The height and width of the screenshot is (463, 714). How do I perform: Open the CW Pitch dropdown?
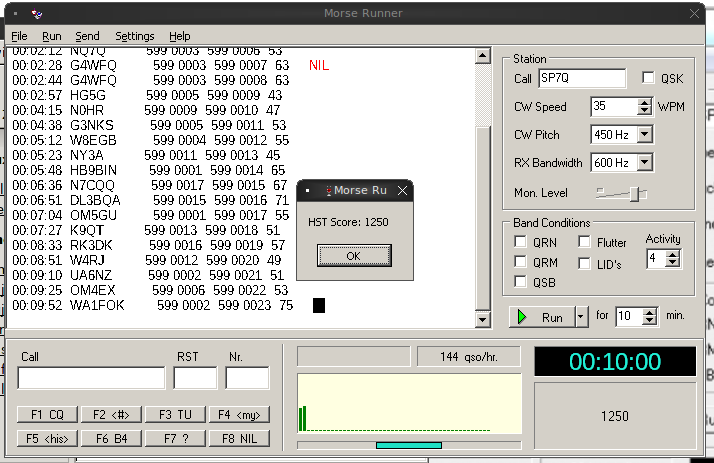pos(644,135)
